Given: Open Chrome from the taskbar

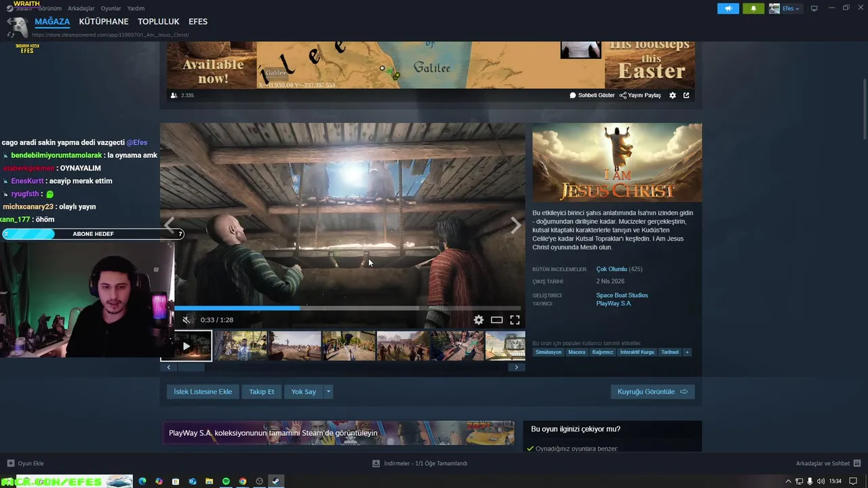Looking at the screenshot, I should 243,481.
